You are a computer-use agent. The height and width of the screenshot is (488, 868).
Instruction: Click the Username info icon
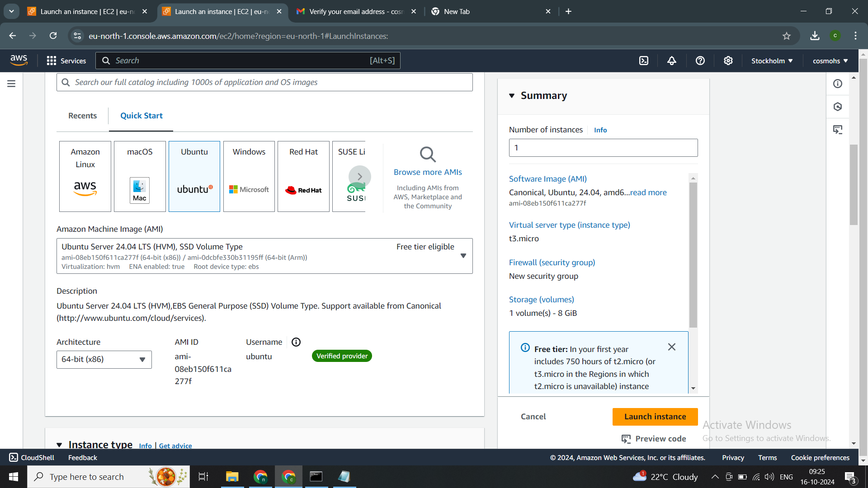click(296, 342)
